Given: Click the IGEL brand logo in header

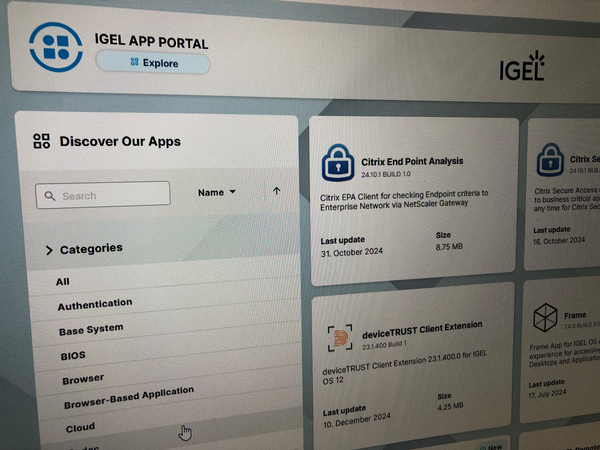Looking at the screenshot, I should pos(522,67).
